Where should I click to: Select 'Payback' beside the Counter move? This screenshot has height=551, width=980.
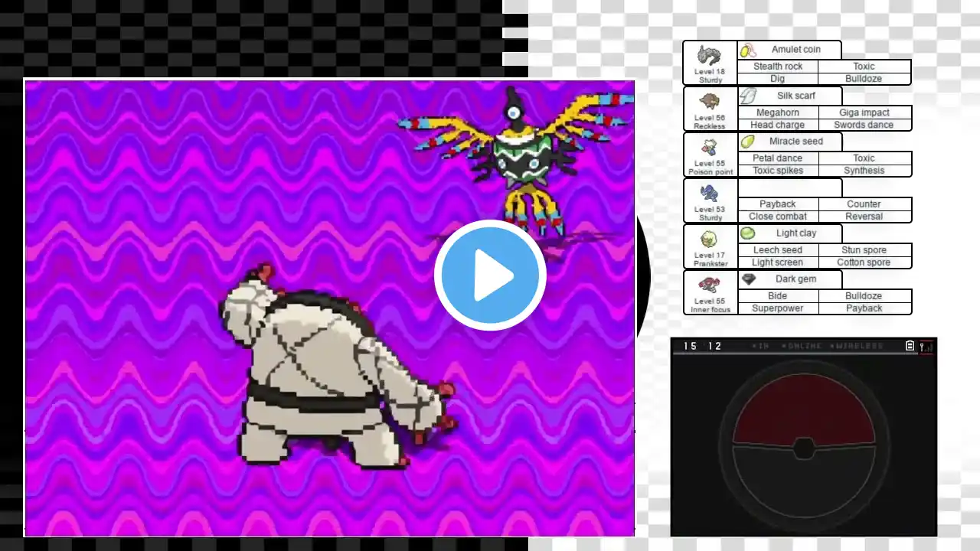778,204
